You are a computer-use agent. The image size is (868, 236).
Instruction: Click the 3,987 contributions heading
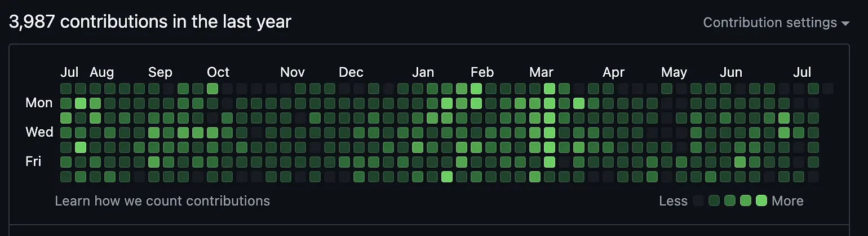(150, 22)
